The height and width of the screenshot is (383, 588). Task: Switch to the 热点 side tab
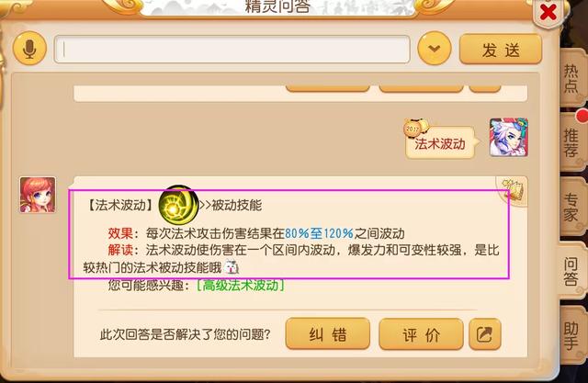571,78
